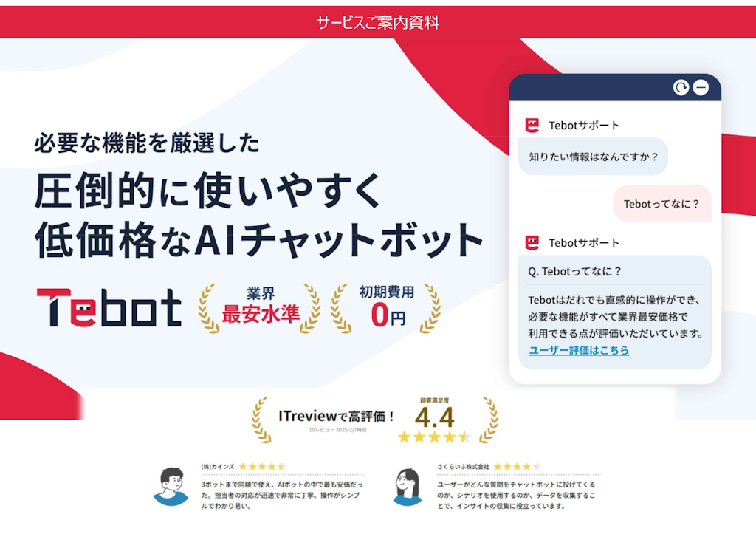
Task: Click the minimize icon on the chat widget
Action: 700,86
